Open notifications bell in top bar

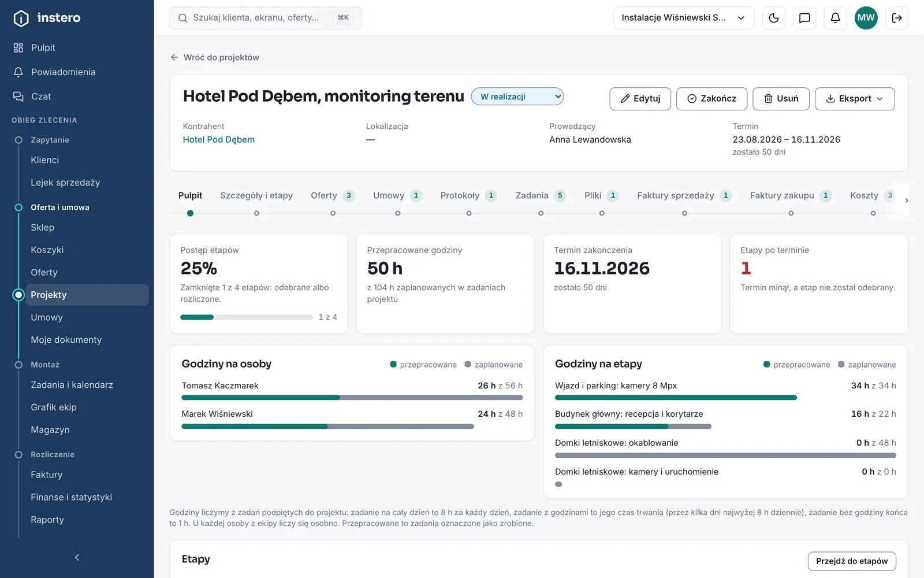pyautogui.click(x=835, y=18)
